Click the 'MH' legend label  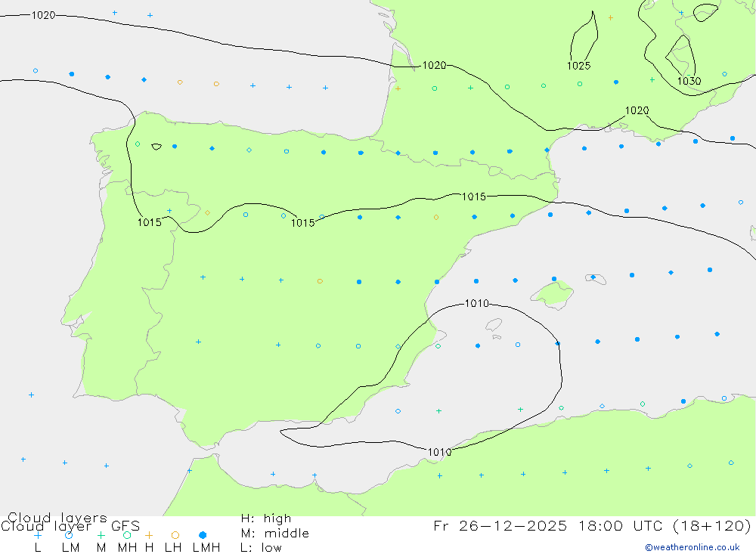tap(127, 548)
